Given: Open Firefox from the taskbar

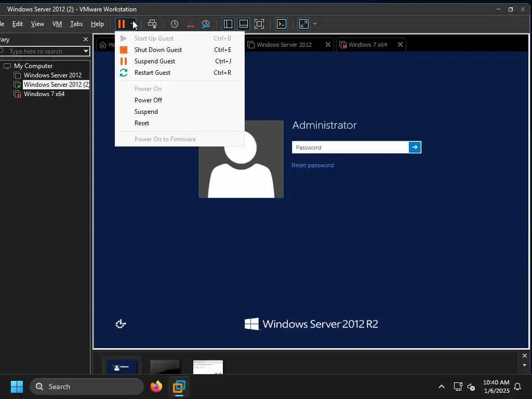Looking at the screenshot, I should [156, 387].
